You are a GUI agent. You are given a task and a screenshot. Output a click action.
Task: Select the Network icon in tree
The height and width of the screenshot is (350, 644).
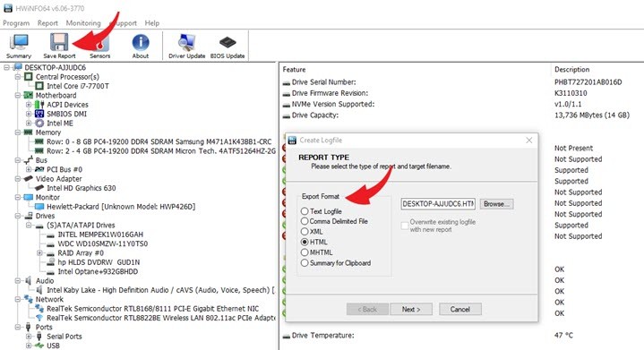pyautogui.click(x=29, y=299)
